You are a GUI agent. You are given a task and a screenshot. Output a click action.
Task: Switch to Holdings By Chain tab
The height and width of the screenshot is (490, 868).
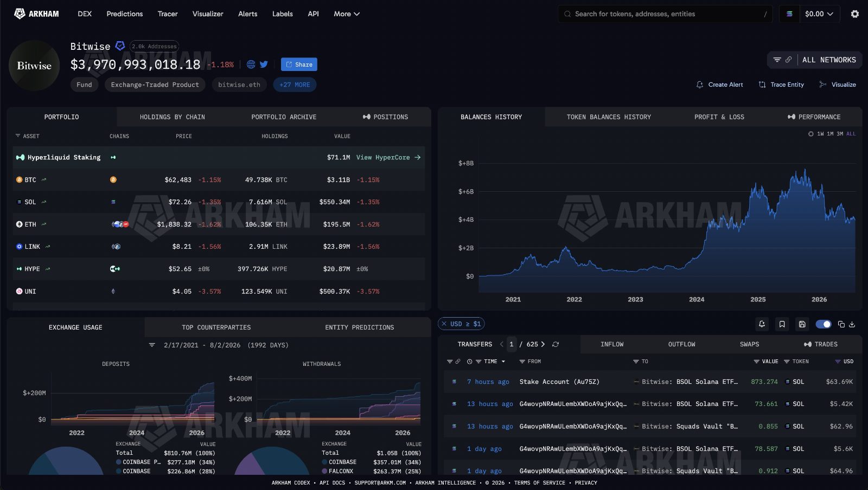click(173, 117)
